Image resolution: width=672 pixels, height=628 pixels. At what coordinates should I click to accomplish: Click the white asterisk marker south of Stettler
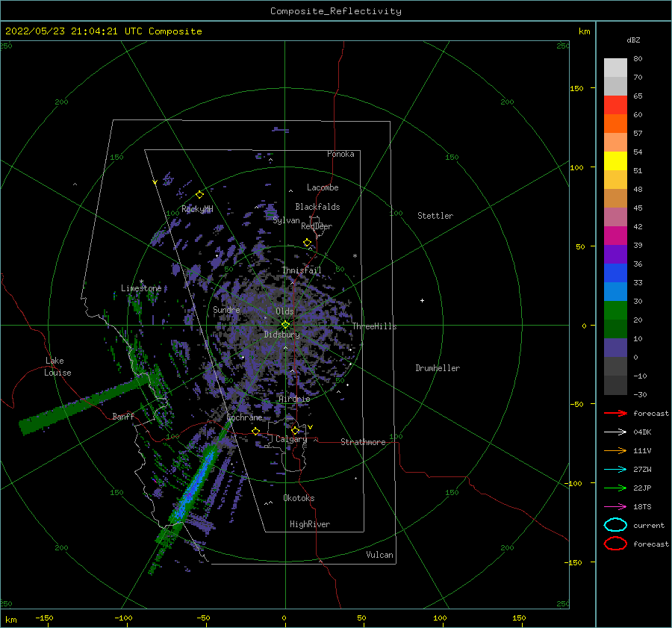355,256
